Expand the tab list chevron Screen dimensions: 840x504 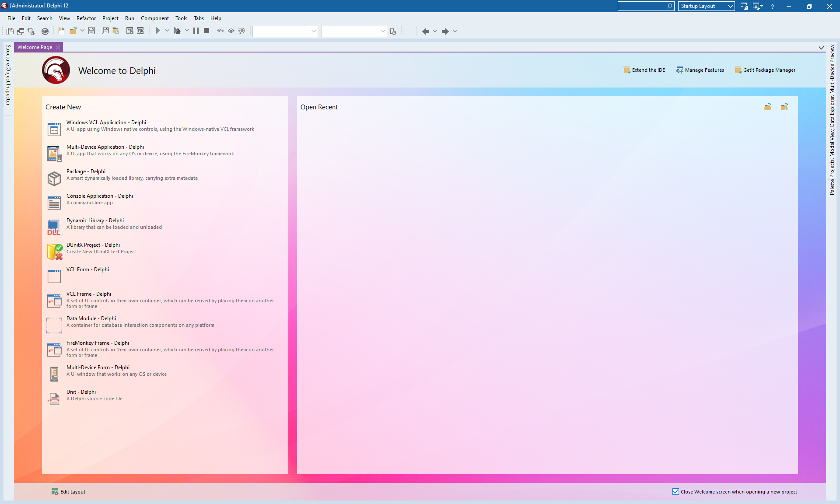pyautogui.click(x=821, y=48)
